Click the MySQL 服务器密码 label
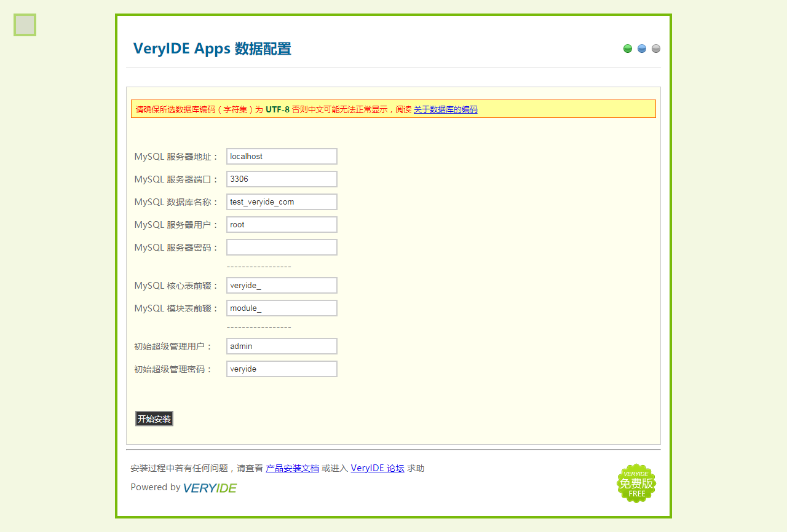 pos(176,248)
